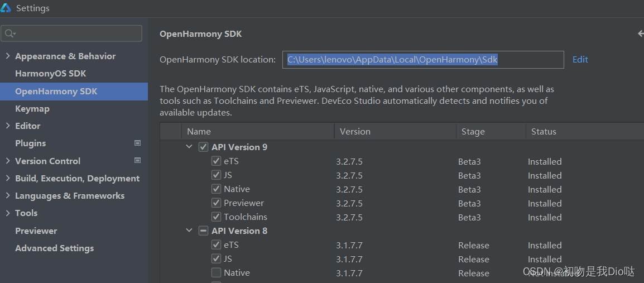This screenshot has height=283, width=644.
Task: Click the Version Control project-level settings icon
Action: 138,161
